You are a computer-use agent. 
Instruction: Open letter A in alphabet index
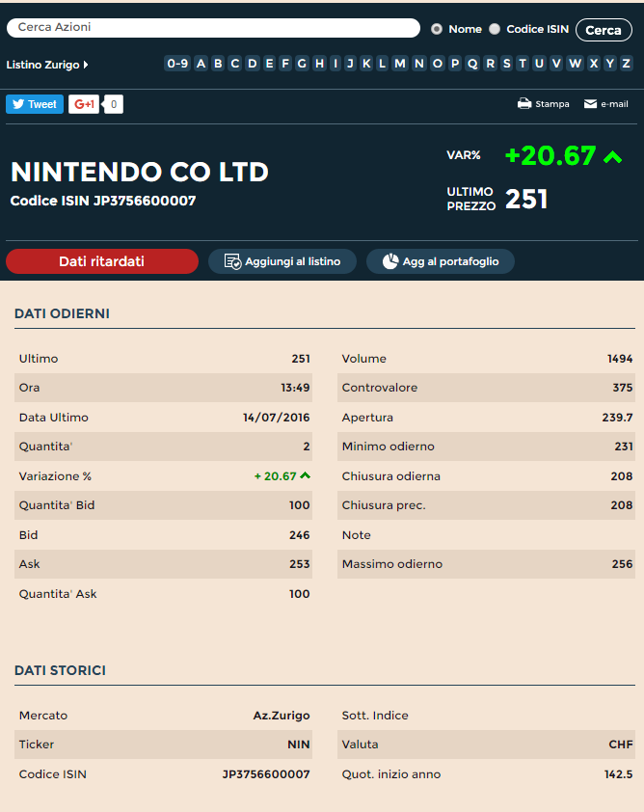coord(201,64)
